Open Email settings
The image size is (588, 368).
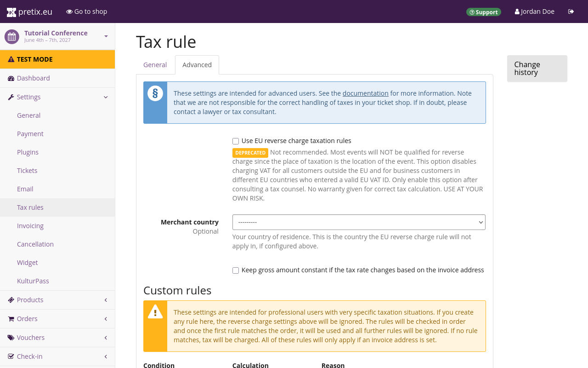pyautogui.click(x=57, y=189)
